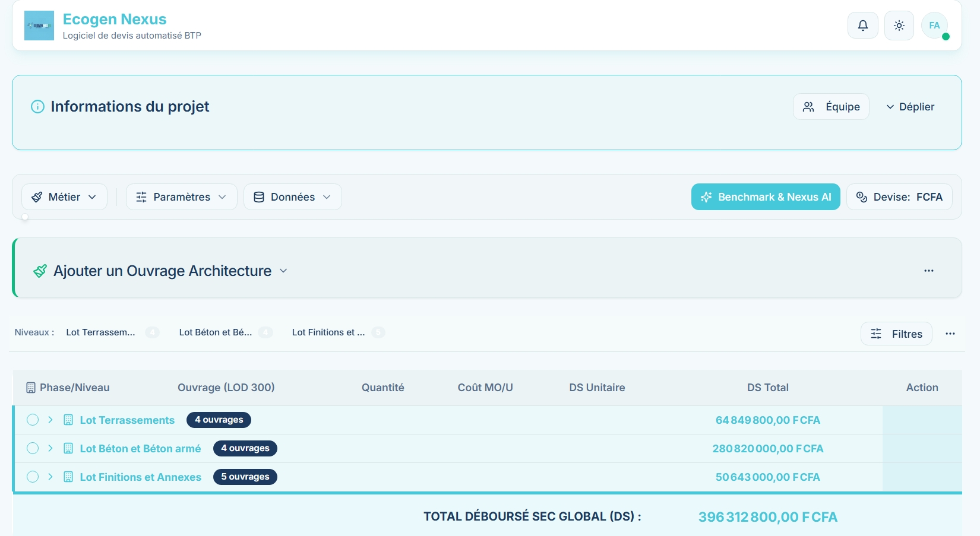The width and height of the screenshot is (980, 536).
Task: Click info icon beside Informations du projet
Action: 37,107
